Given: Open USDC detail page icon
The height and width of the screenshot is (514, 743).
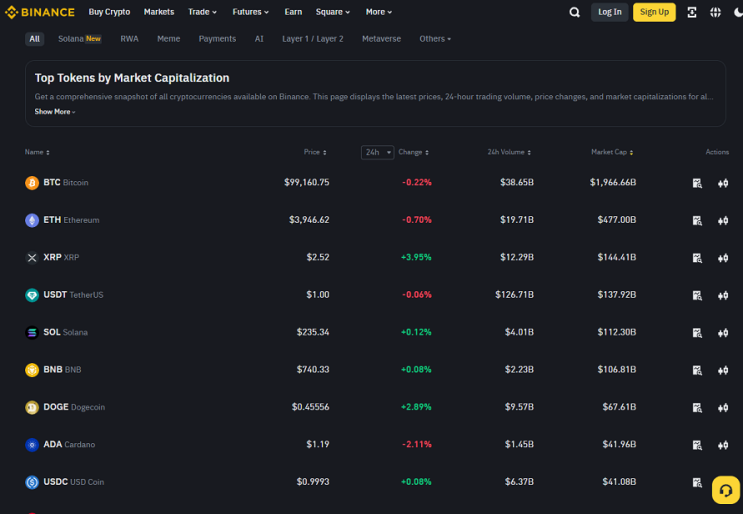Looking at the screenshot, I should [x=697, y=482].
